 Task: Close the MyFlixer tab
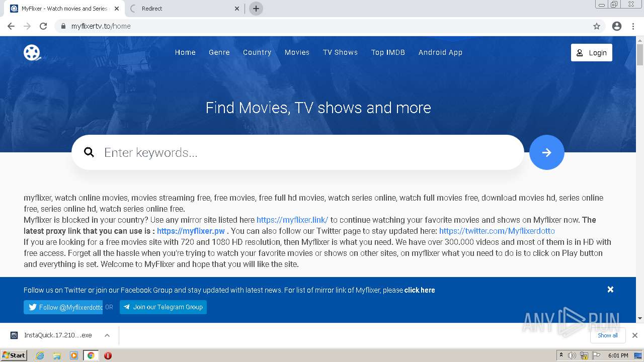click(117, 9)
